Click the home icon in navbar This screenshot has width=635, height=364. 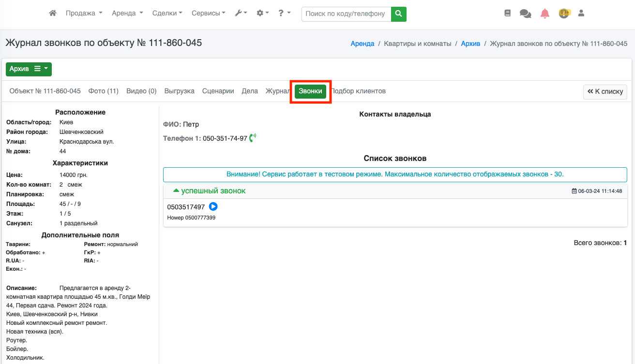coord(53,14)
